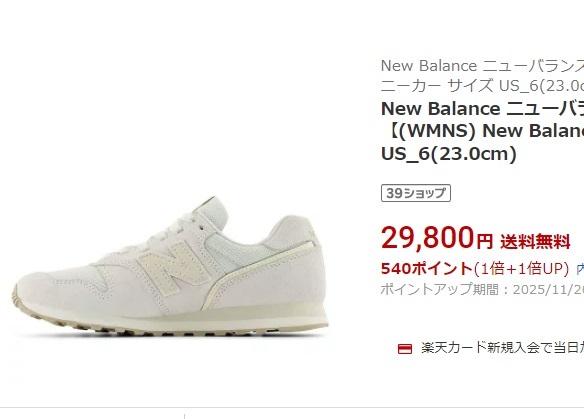Select the bold New Balance ニューバ title line
This screenshot has width=584, height=419.
point(482,109)
